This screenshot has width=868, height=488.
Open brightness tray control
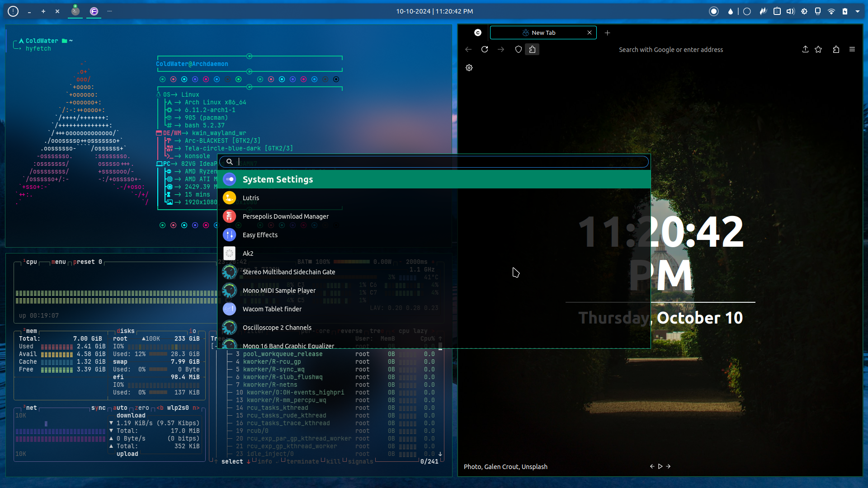(x=804, y=11)
